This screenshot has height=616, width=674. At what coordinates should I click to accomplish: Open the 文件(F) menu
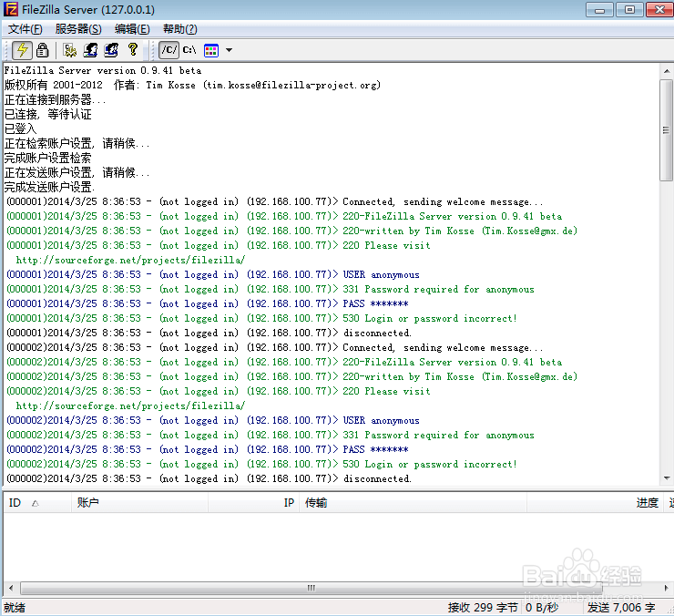click(26, 29)
